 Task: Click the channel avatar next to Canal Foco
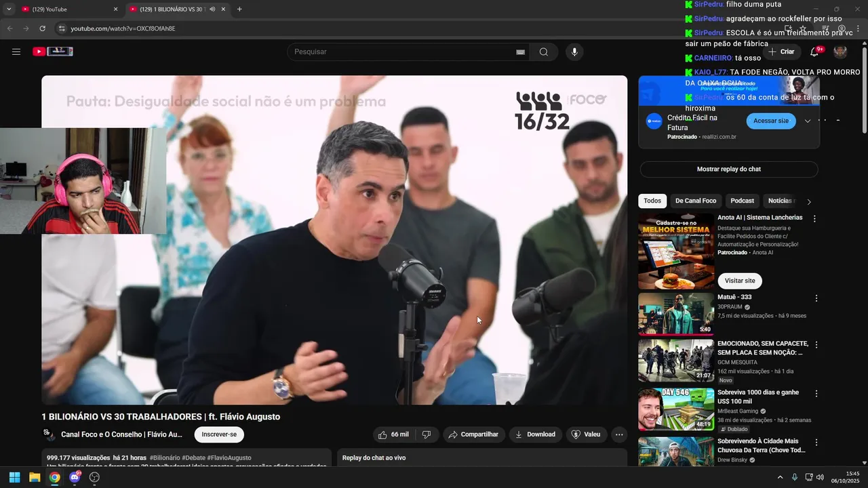click(49, 434)
